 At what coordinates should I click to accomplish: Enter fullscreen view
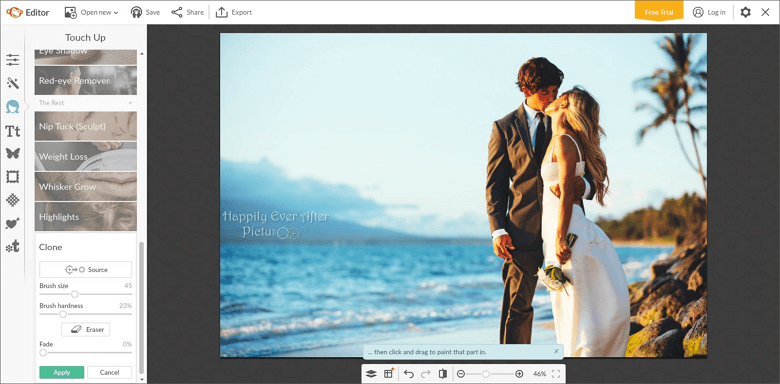point(556,374)
